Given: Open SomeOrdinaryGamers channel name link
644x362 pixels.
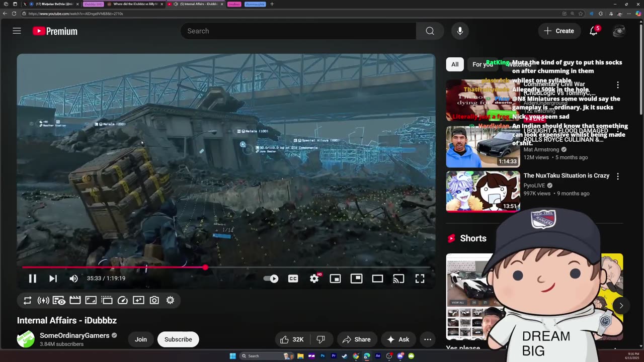Looking at the screenshot, I should [x=74, y=335].
